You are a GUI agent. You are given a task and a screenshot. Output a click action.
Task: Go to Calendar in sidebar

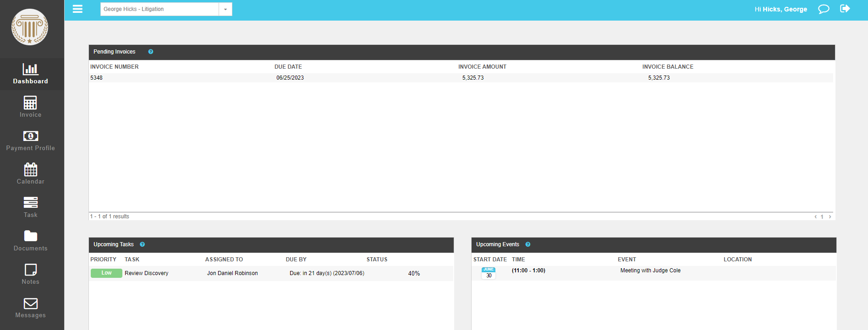click(x=30, y=174)
